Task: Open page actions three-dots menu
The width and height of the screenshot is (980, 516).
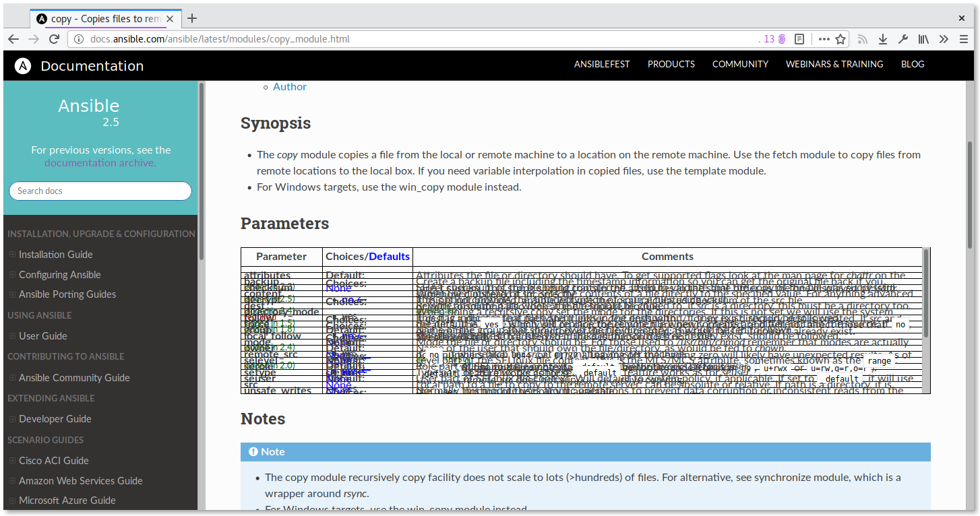Action: coord(824,39)
